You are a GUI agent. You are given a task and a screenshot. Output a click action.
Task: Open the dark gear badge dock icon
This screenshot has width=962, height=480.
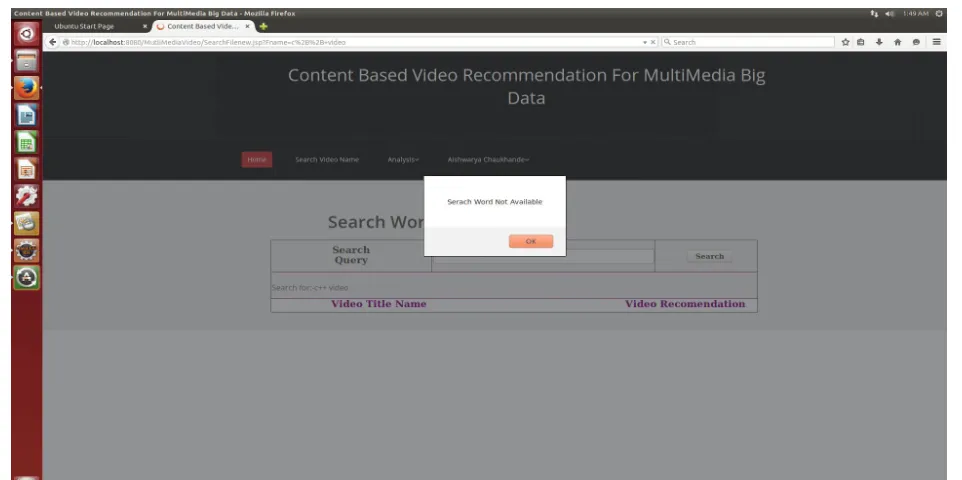pos(26,250)
